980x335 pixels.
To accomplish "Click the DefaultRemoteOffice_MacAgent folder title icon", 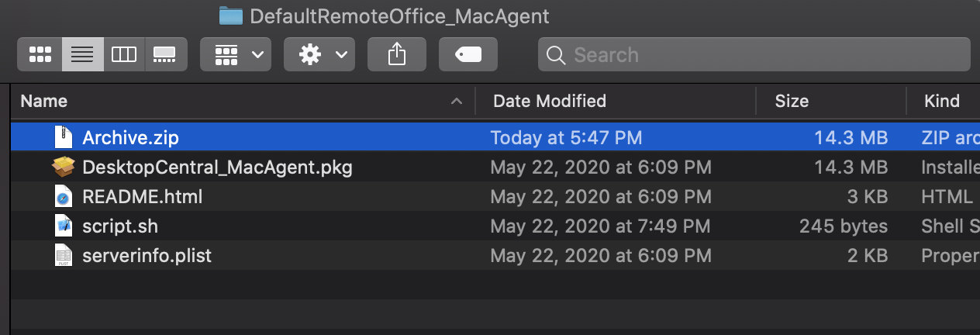I will pyautogui.click(x=231, y=16).
